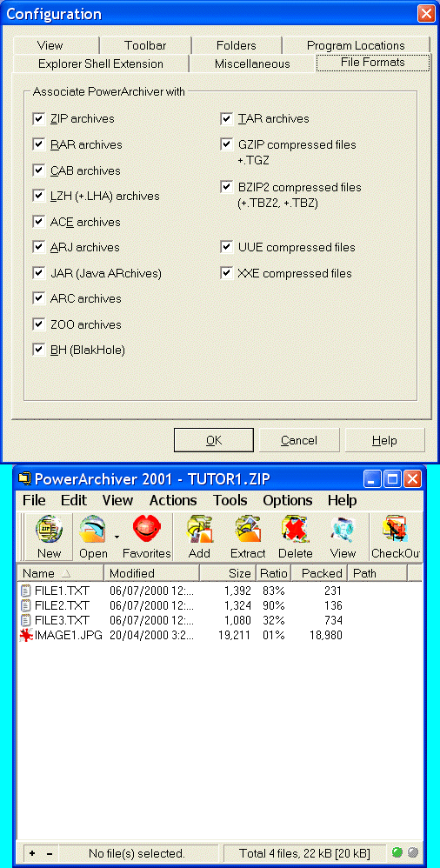The image size is (440, 868).
Task: Sort file list by Path column
Action: [377, 573]
